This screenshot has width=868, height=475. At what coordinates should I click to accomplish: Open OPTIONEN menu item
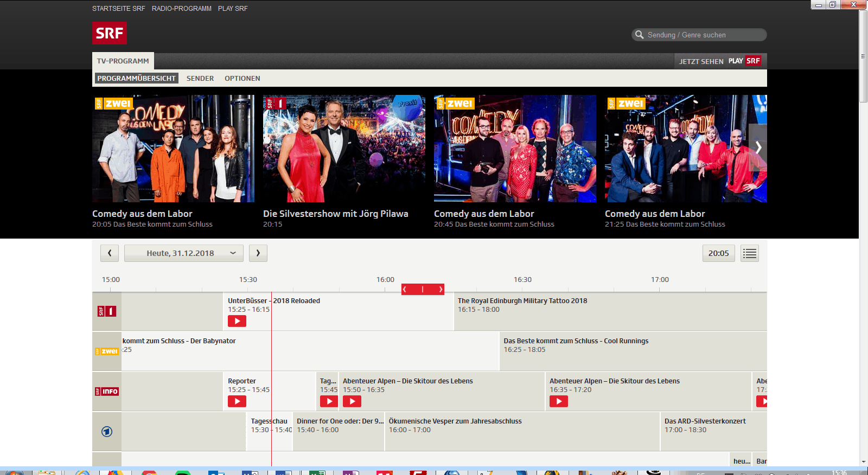click(242, 78)
